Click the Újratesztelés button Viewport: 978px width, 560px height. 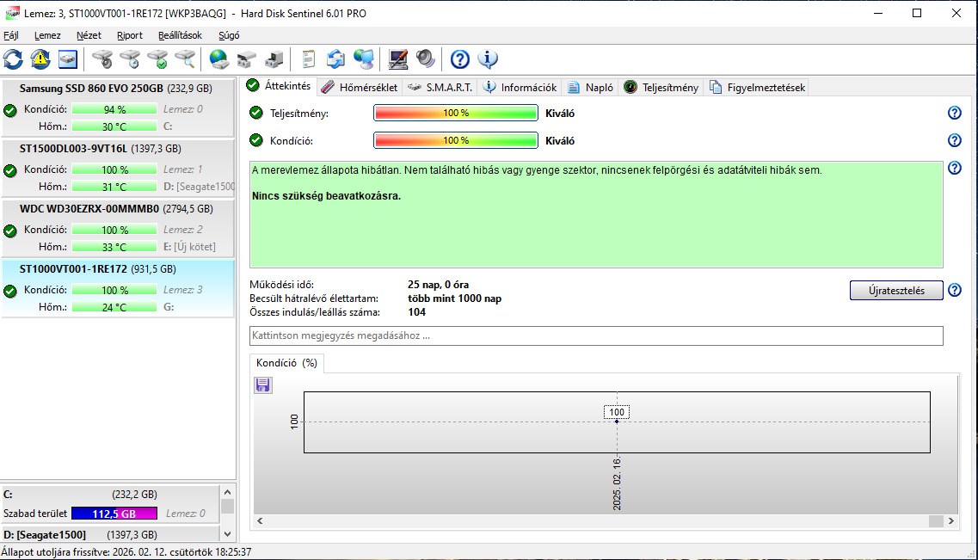click(896, 291)
